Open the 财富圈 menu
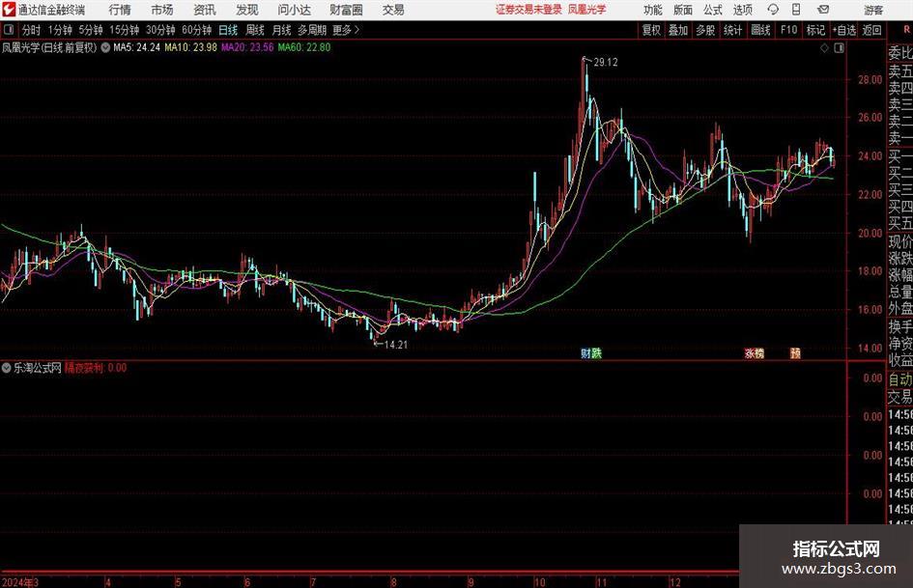This screenshot has height=588, width=913. pos(346,10)
